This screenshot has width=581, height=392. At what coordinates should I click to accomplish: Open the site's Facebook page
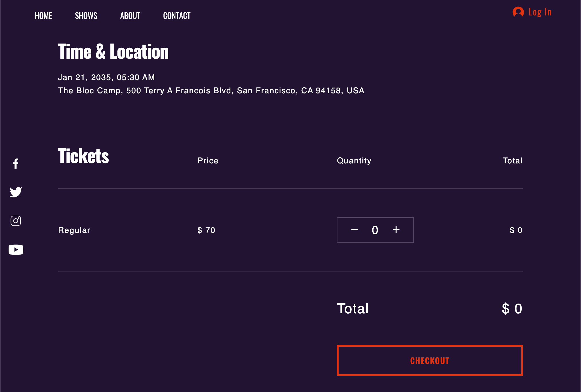pyautogui.click(x=16, y=164)
